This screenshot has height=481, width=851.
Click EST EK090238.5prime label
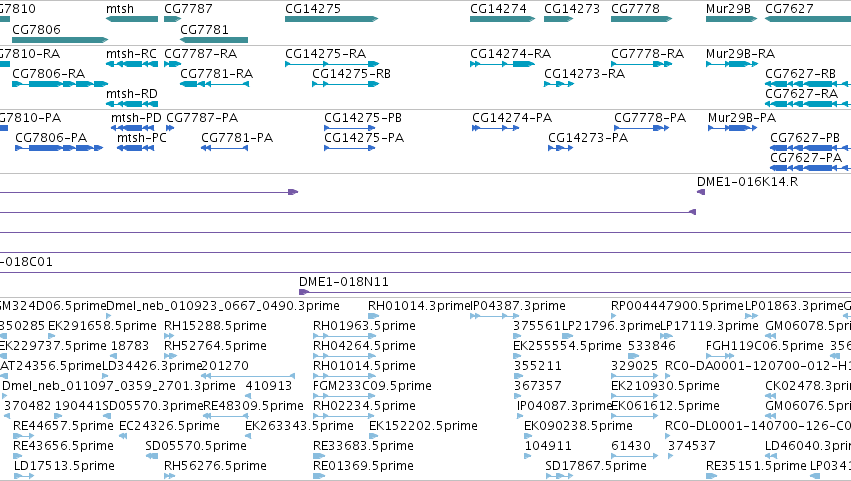click(x=579, y=426)
